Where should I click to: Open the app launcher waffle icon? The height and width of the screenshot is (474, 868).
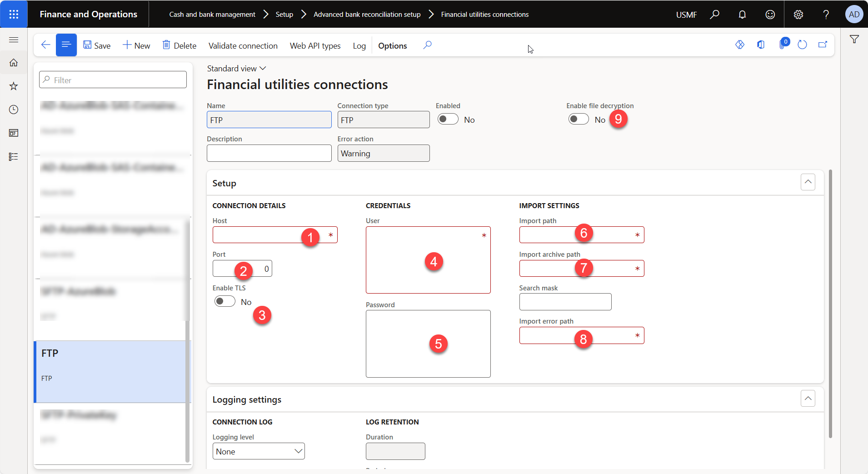point(14,14)
